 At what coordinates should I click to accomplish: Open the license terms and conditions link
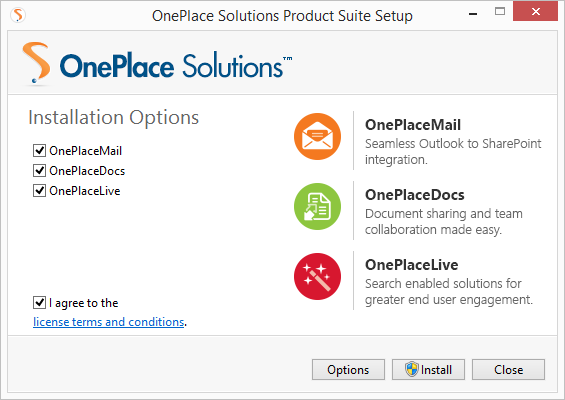(109, 322)
